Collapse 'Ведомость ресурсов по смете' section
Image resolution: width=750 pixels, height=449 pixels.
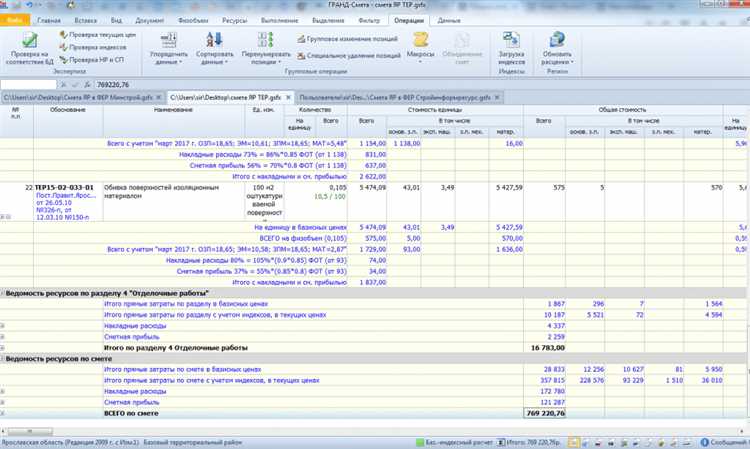point(4,357)
